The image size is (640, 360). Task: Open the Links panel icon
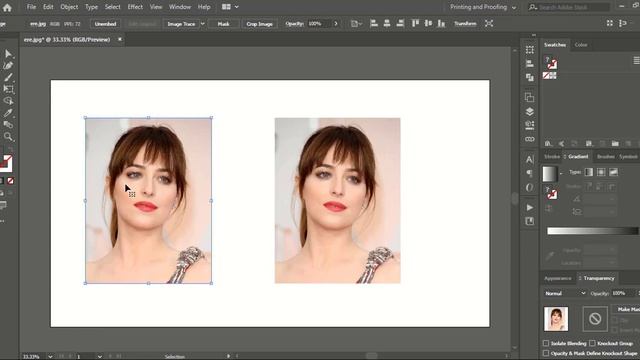click(x=529, y=139)
